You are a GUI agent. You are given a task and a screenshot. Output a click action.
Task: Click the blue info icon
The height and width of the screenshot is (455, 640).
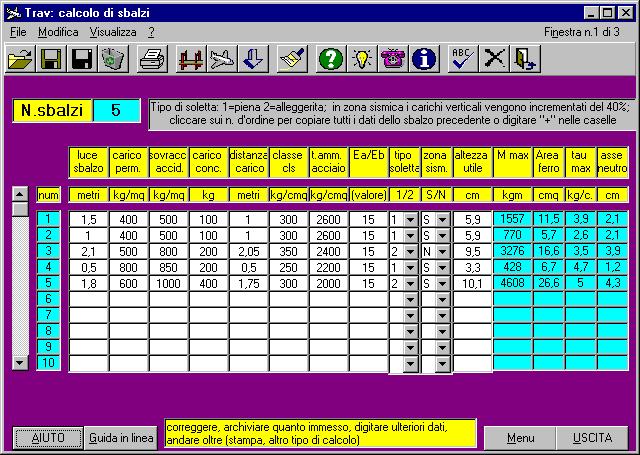[x=424, y=59]
